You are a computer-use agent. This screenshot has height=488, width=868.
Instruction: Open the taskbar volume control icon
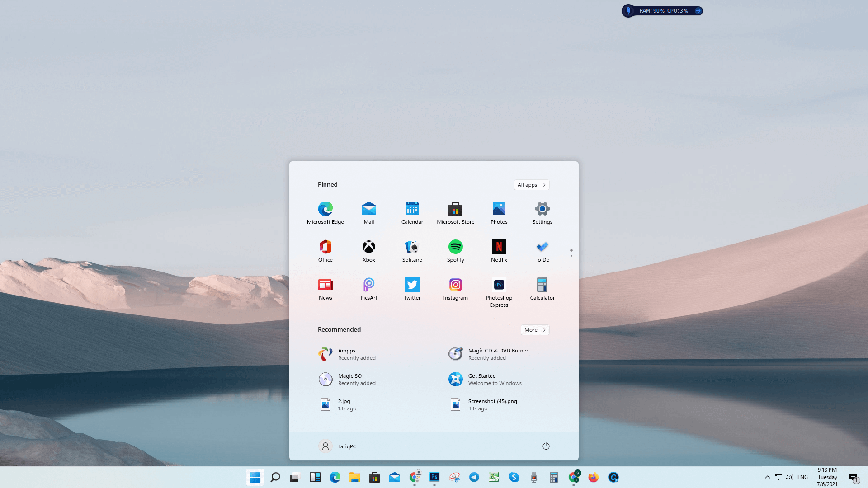[x=789, y=477]
